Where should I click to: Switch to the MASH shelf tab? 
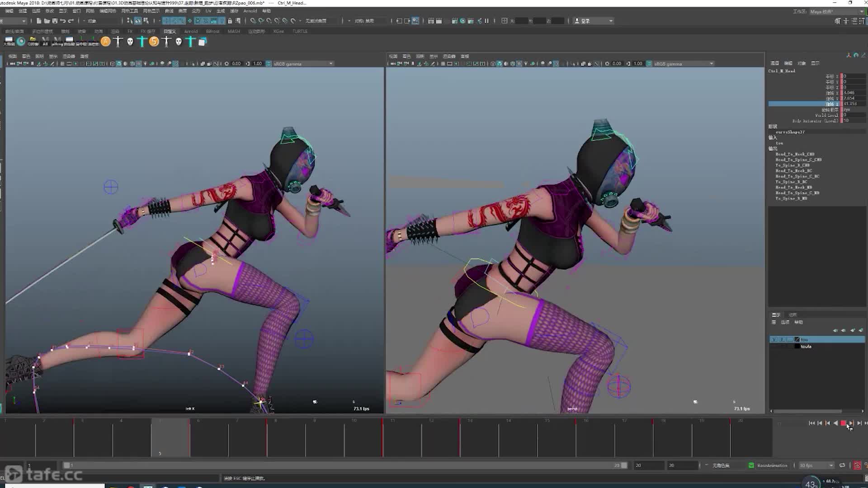[x=234, y=31]
